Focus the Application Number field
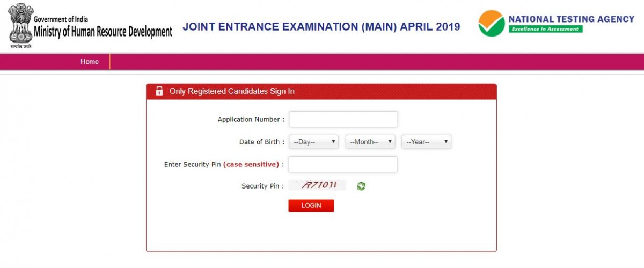644x268 pixels. (343, 119)
